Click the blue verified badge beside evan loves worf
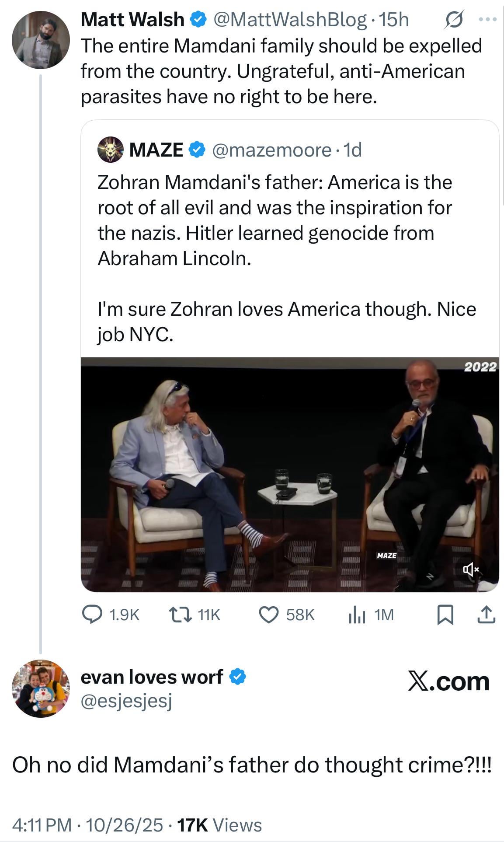This screenshot has height=842, width=504. pyautogui.click(x=238, y=677)
